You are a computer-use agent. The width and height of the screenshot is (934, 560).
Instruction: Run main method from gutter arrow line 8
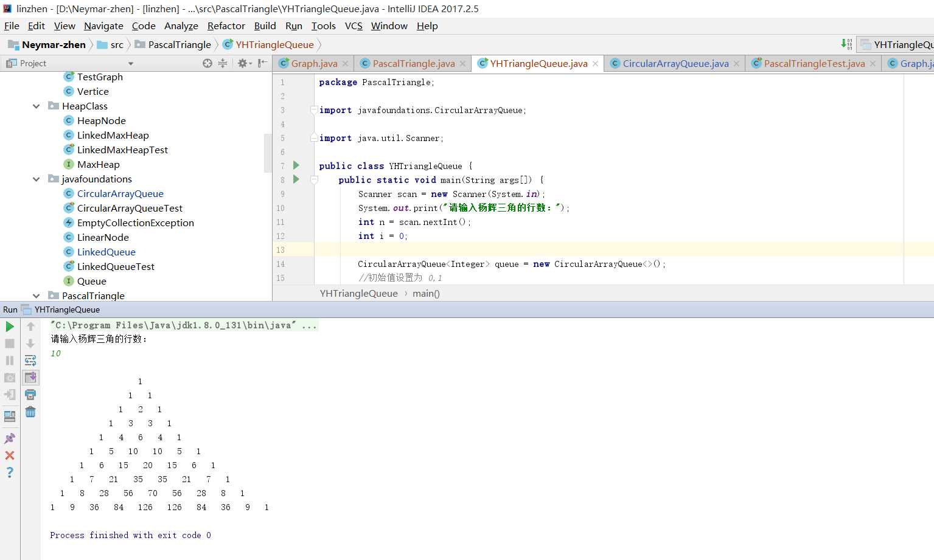click(x=296, y=179)
